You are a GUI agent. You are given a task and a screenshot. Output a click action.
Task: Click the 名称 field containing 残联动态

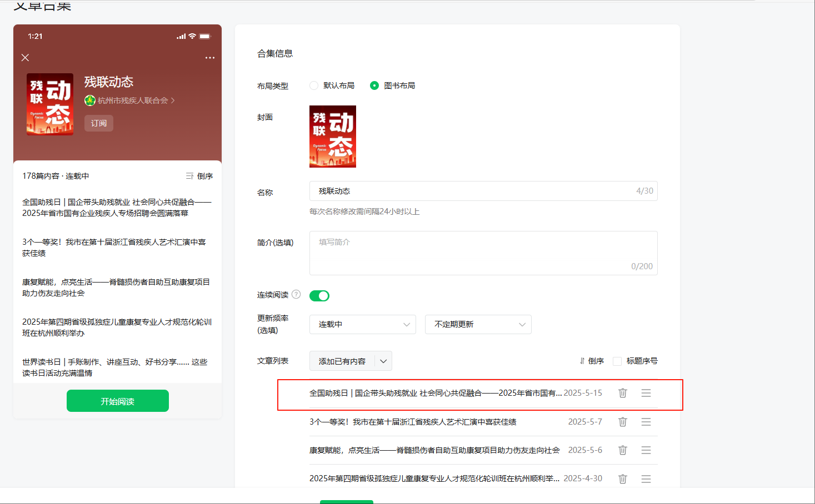(x=483, y=191)
